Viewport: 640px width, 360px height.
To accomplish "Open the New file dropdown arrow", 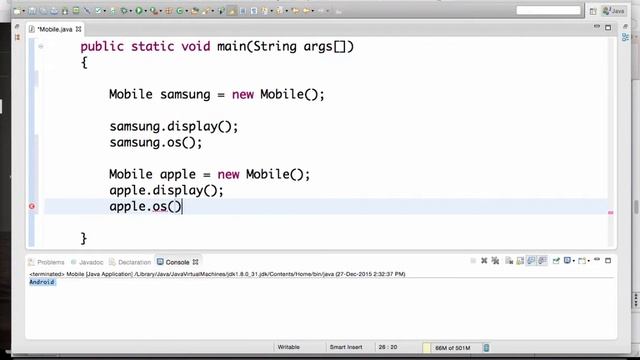I will tap(24, 11).
